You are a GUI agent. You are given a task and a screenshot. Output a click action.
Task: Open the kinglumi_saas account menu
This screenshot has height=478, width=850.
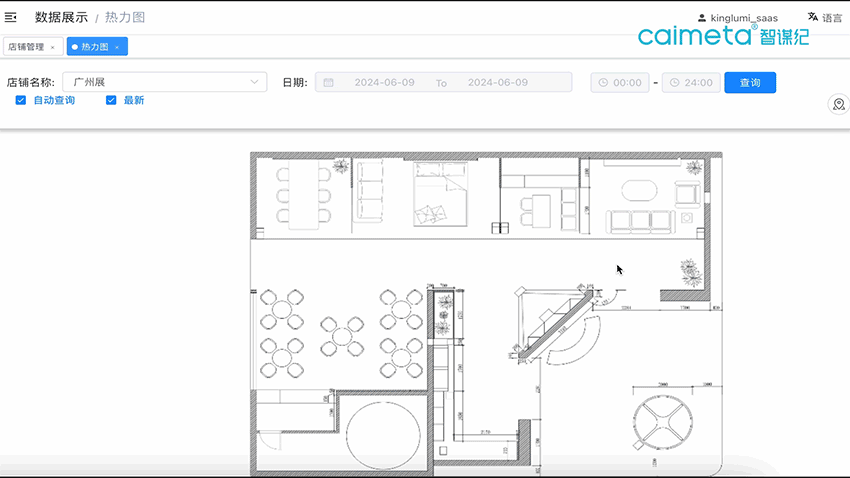pos(743,18)
